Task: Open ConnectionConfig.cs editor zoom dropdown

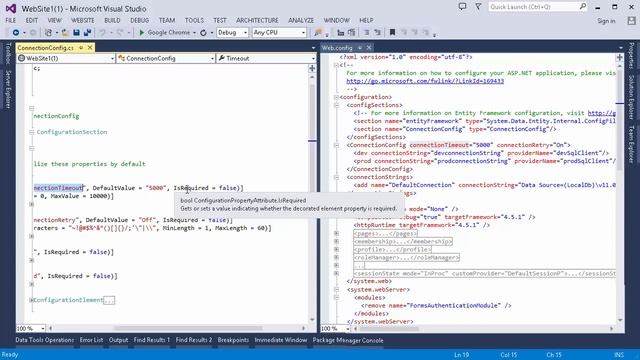Action: (x=42, y=329)
